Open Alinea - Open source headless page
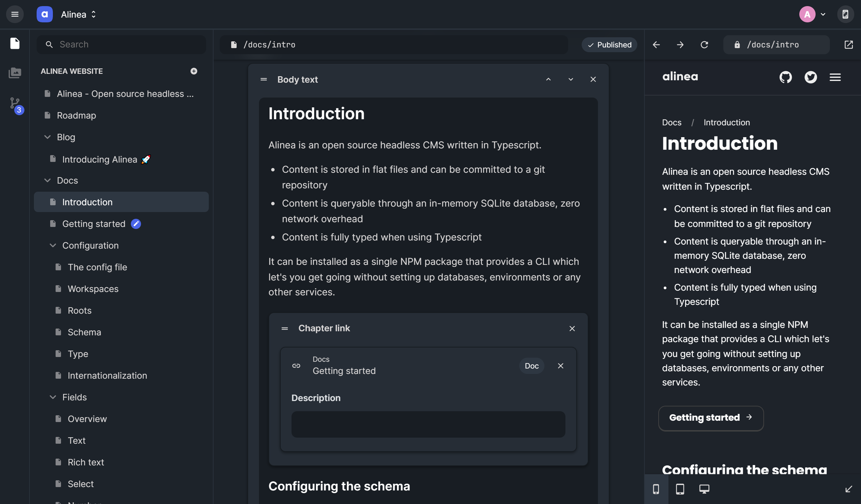861x504 pixels. click(121, 93)
